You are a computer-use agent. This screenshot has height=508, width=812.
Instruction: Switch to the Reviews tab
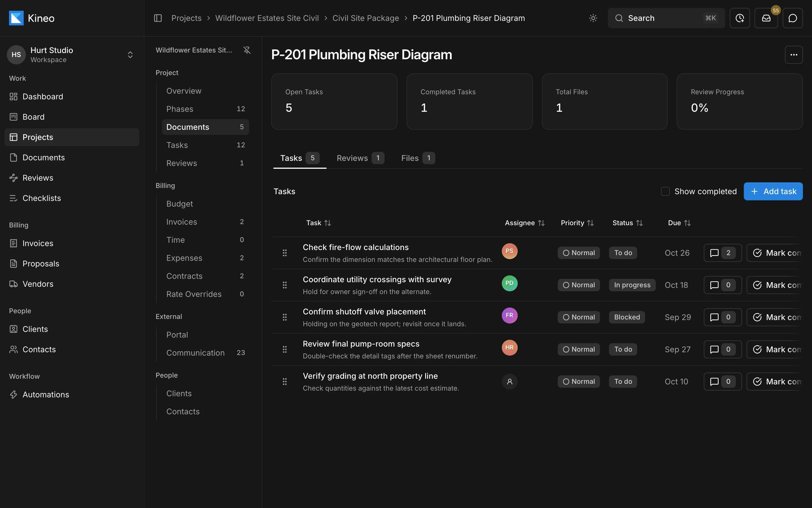coord(360,158)
